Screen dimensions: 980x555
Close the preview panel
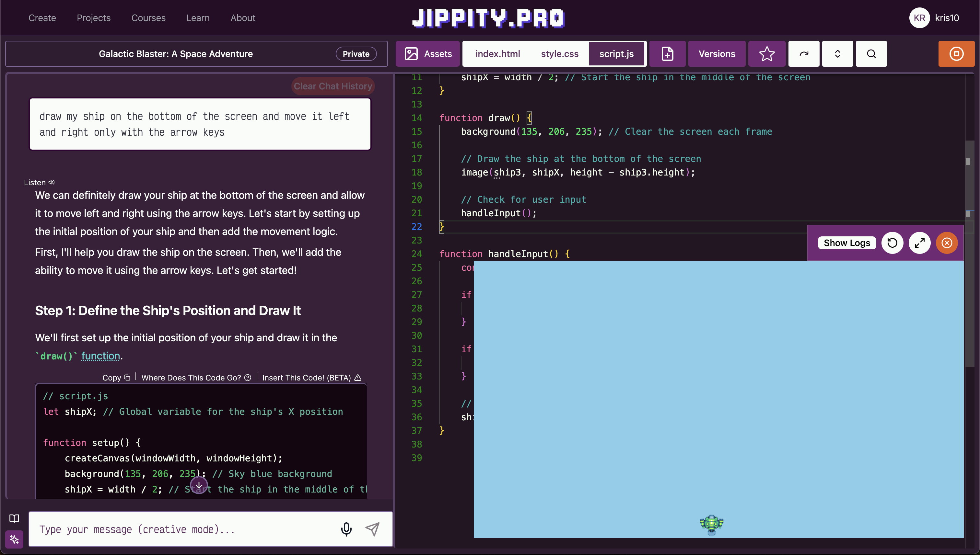pyautogui.click(x=946, y=243)
